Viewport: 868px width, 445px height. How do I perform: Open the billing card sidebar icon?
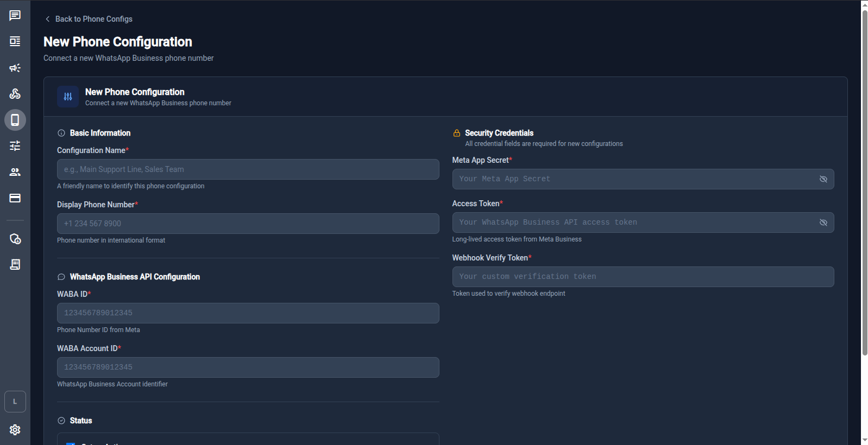click(x=15, y=198)
